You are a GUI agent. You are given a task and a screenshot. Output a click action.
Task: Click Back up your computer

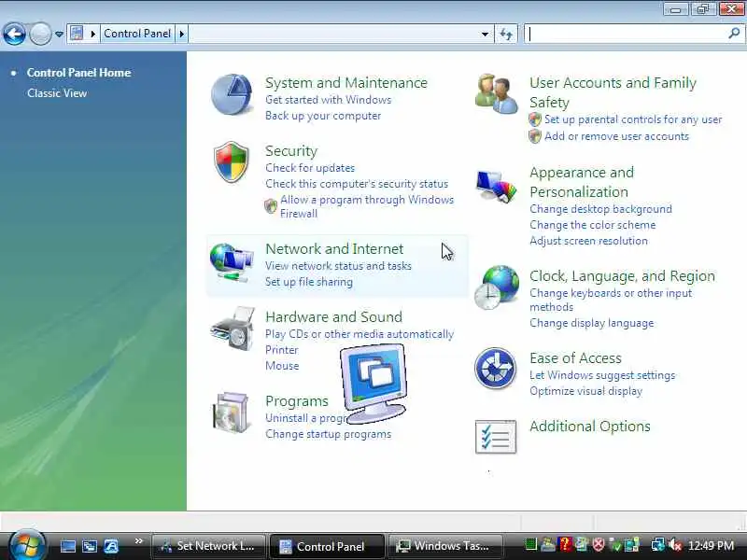pyautogui.click(x=323, y=116)
